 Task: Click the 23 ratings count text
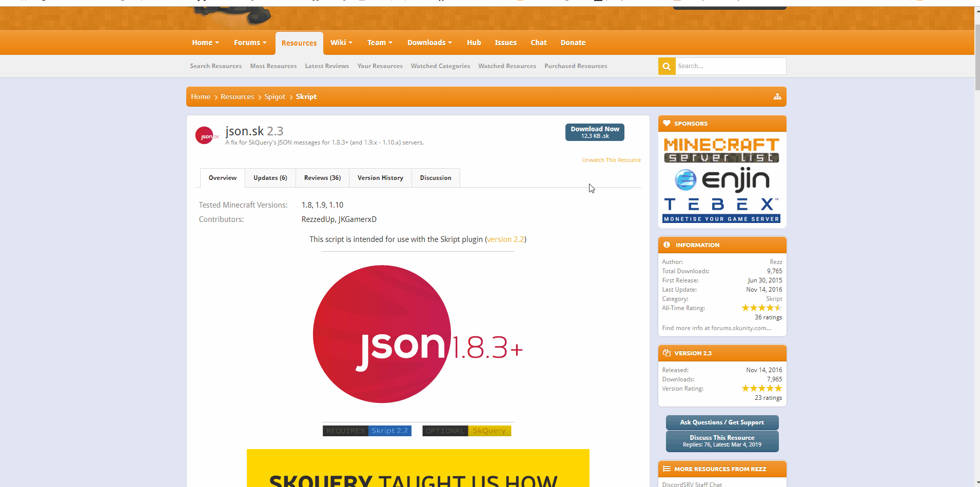[x=768, y=398]
